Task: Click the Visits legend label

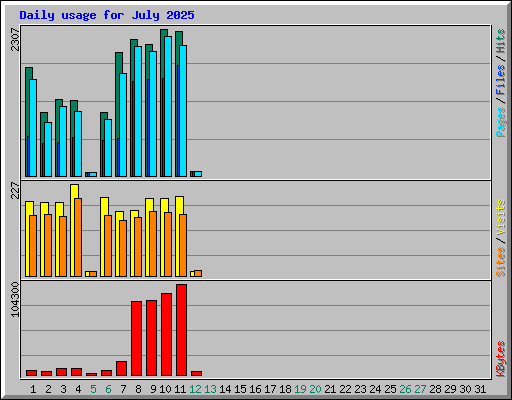Action: click(500, 217)
